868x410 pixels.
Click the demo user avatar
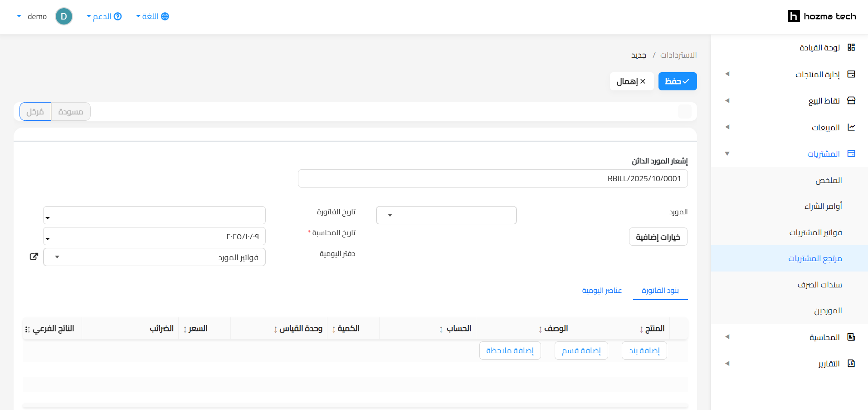[x=64, y=16]
